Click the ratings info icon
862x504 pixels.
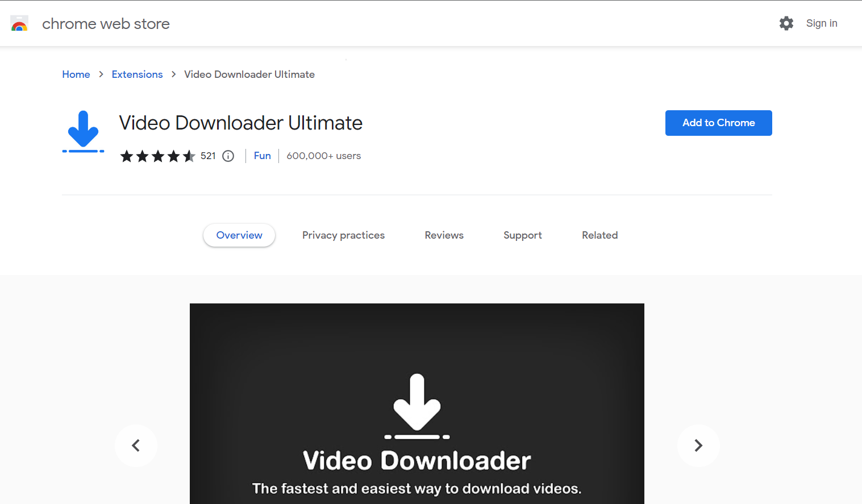click(228, 156)
